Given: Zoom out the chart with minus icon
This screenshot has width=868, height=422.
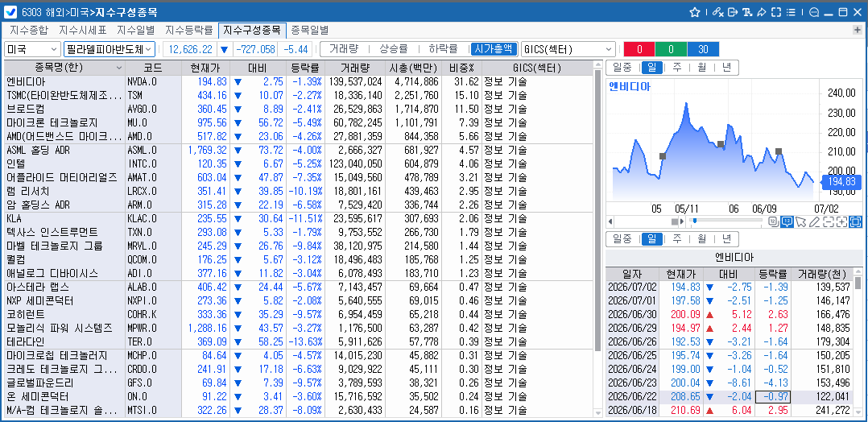Looking at the screenshot, I should pos(828,222).
